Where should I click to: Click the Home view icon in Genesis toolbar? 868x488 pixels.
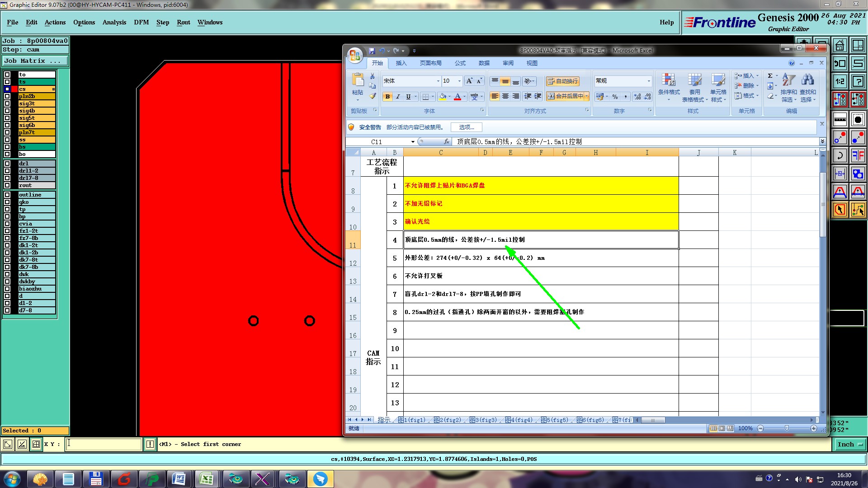click(x=840, y=45)
